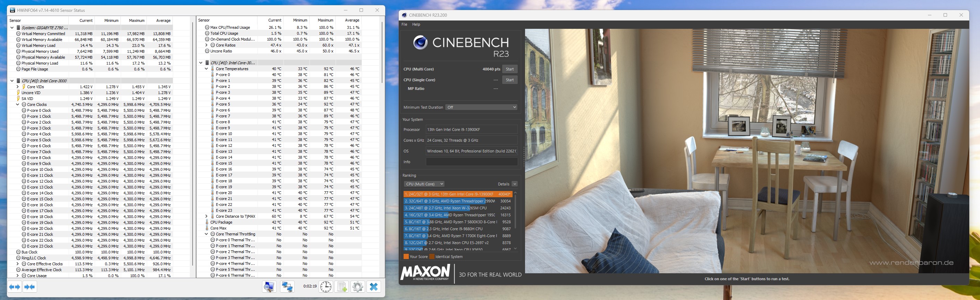Click the ranking list scroll-down arrow
980x300 pixels.
click(515, 249)
